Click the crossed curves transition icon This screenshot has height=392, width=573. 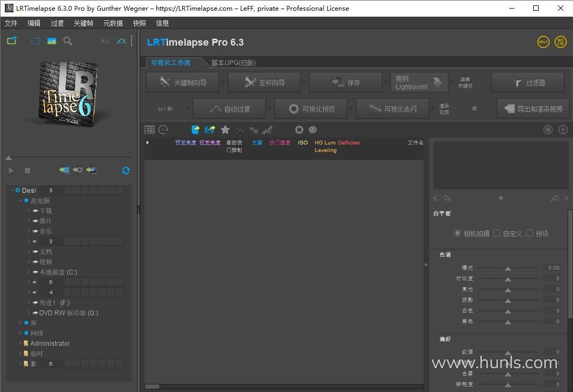coord(240,130)
